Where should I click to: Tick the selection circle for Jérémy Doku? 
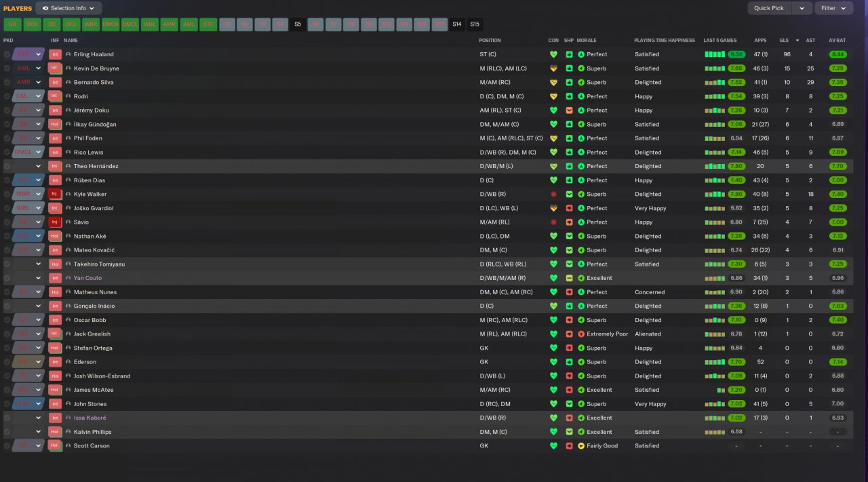pos(7,111)
